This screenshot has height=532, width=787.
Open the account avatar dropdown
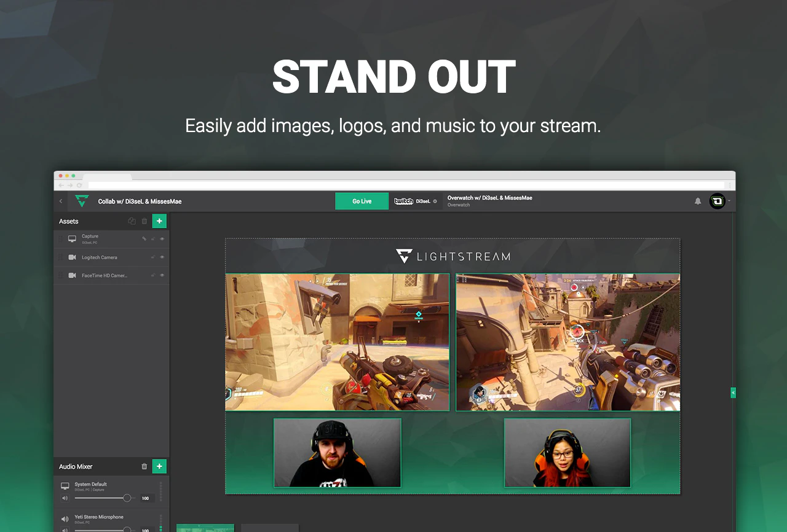(717, 201)
